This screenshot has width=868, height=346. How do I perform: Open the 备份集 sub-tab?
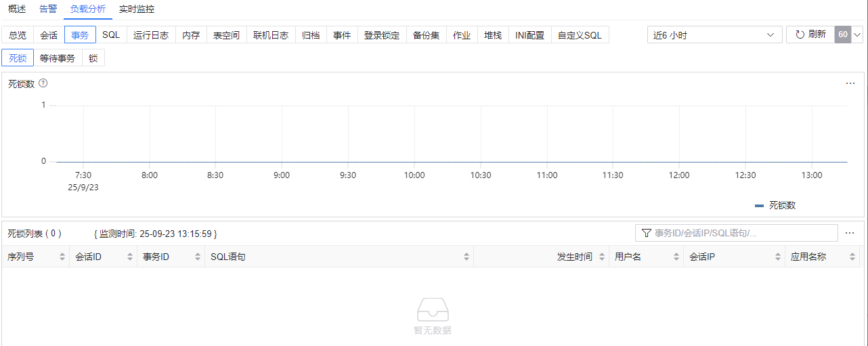pos(426,35)
